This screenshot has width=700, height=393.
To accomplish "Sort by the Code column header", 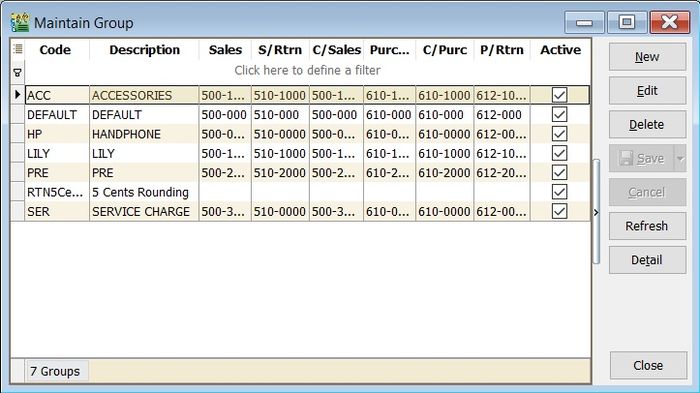I will (55, 50).
